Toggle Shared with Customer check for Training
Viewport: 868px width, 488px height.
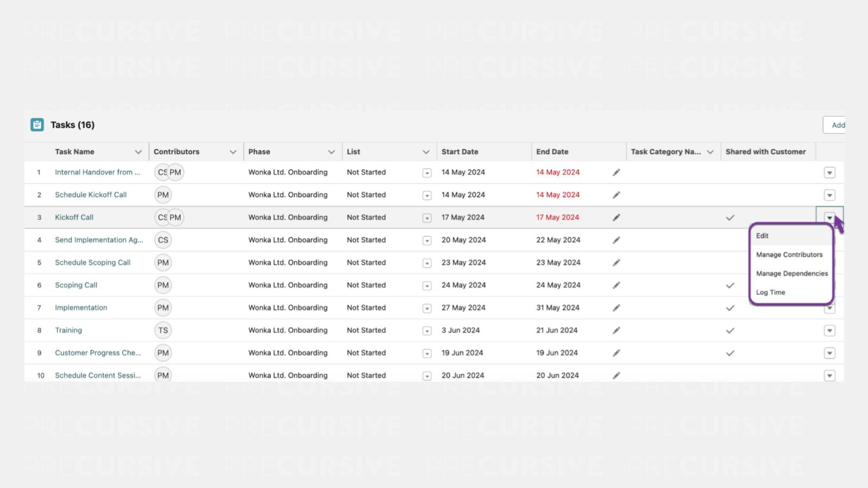(730, 330)
